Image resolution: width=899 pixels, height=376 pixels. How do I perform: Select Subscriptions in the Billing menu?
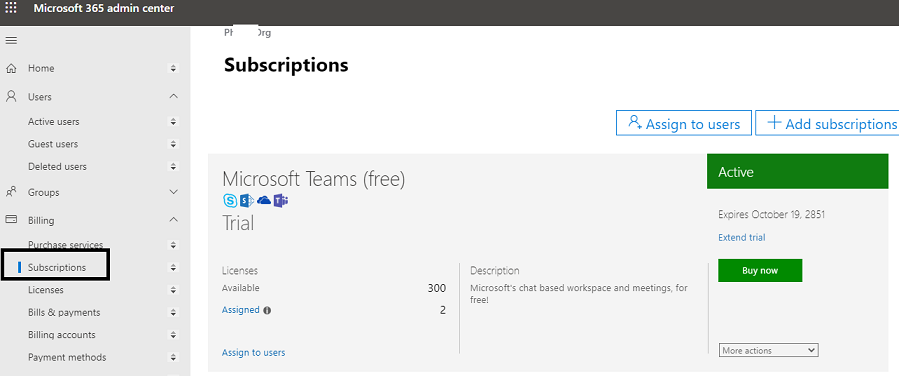click(x=57, y=267)
